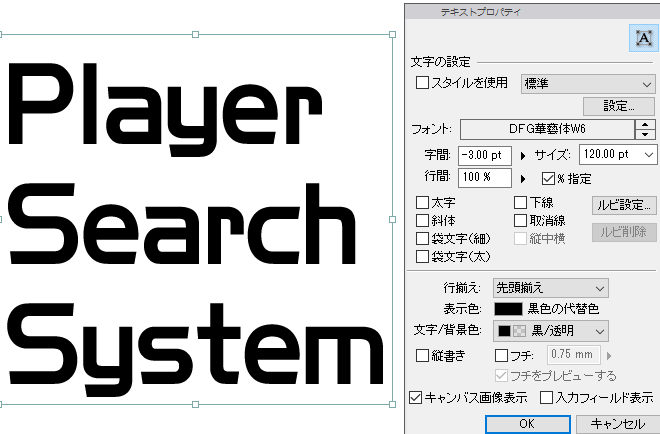Click the word Player on the canvas
This screenshot has height=434, width=660.
(x=165, y=110)
